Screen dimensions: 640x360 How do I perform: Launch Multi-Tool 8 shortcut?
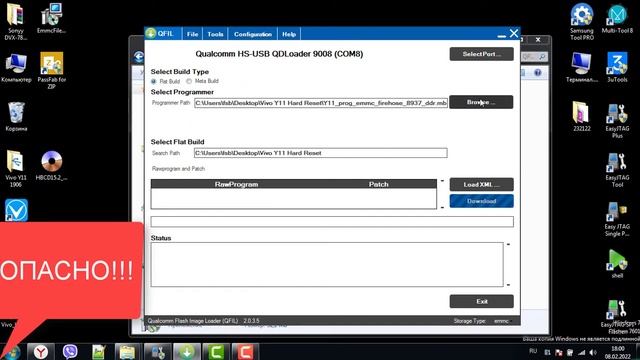coord(617,18)
